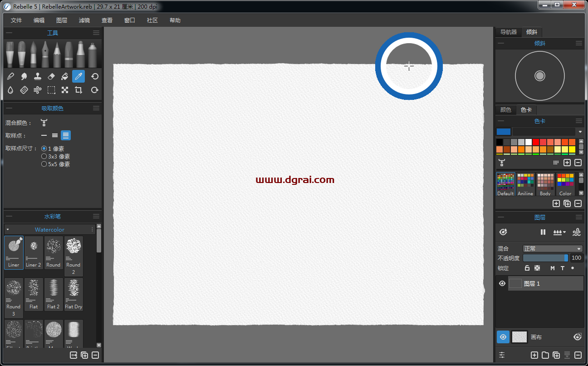Select the Eraser tool

51,76
